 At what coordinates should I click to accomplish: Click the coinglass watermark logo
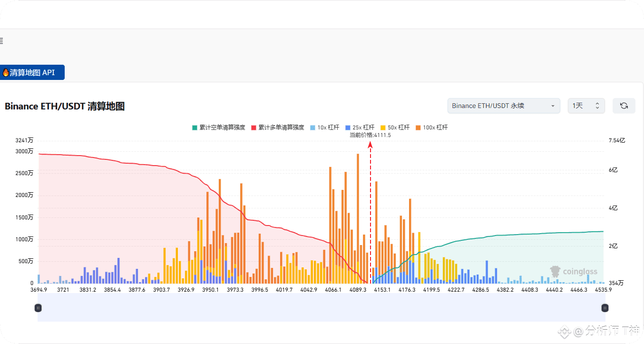(573, 272)
